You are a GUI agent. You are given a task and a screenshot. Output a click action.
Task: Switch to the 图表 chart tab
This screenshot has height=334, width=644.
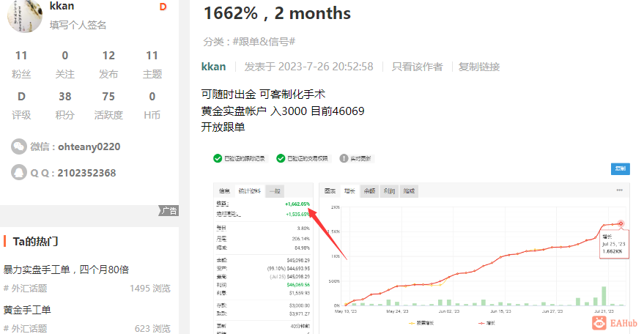(330, 190)
